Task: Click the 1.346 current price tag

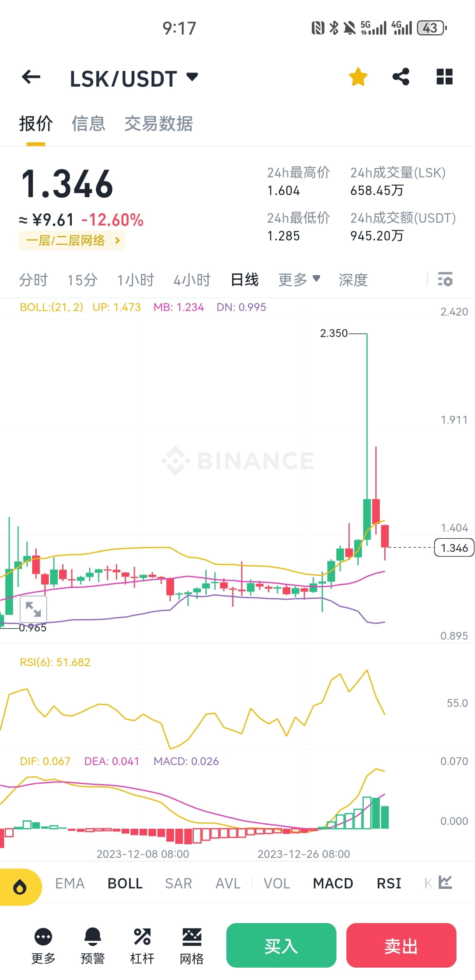Action: tap(453, 548)
